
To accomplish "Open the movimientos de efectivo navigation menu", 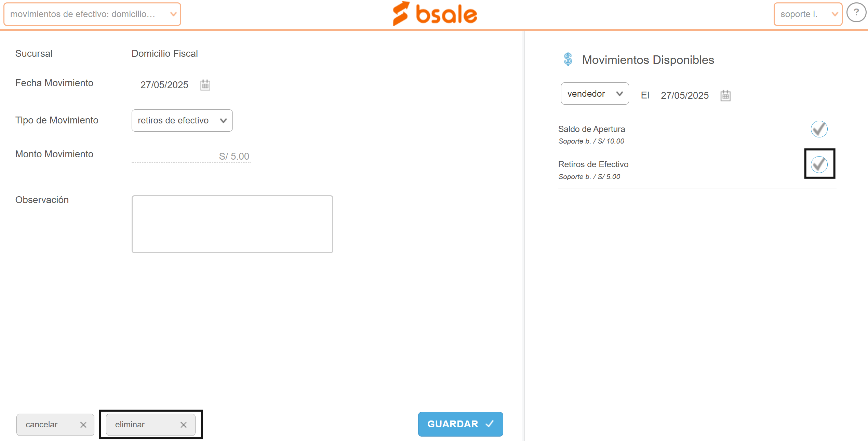I will (92, 14).
